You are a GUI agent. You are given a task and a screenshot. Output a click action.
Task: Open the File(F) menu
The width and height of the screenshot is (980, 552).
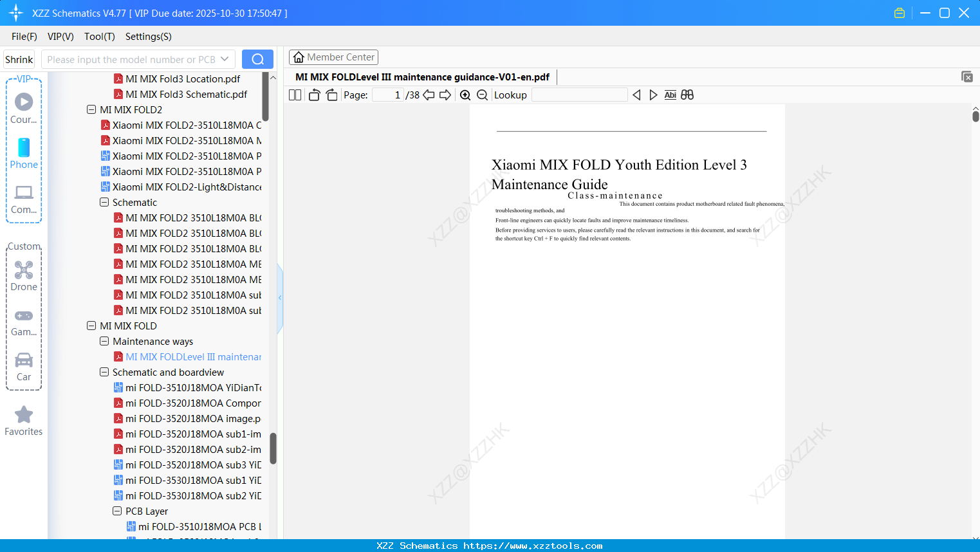coord(24,37)
